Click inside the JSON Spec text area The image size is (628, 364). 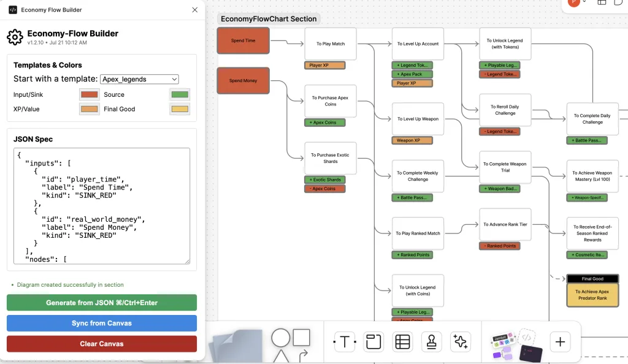pyautogui.click(x=102, y=205)
